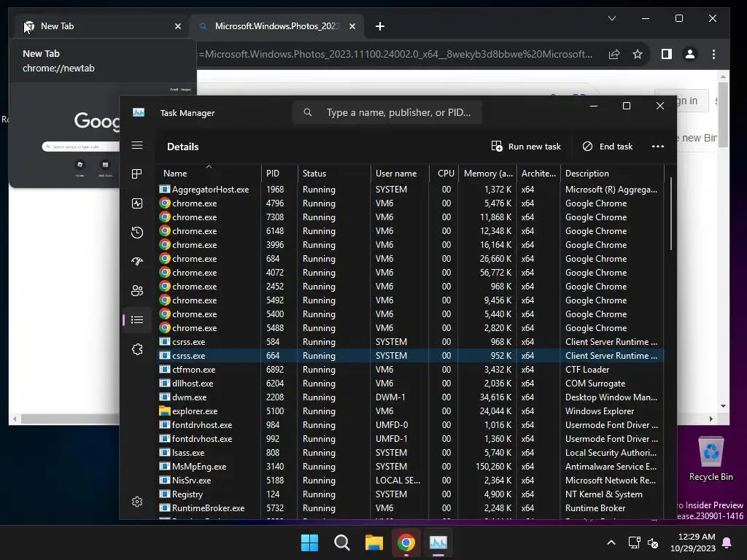Open Recycle Bin on desktop

click(711, 459)
